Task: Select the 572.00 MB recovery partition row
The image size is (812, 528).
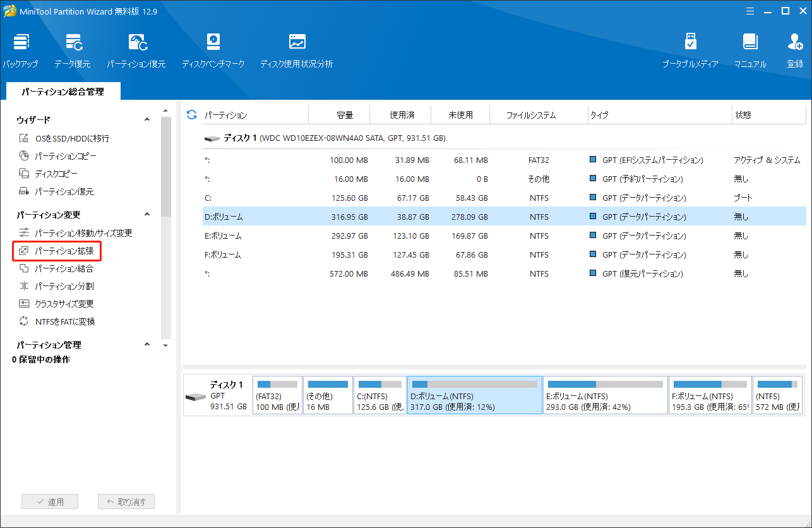Action: point(504,274)
